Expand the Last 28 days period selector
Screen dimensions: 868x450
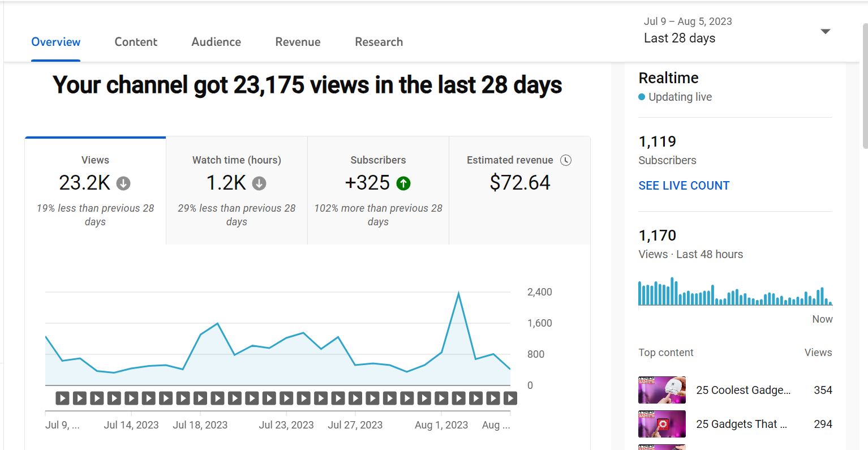pyautogui.click(x=680, y=38)
